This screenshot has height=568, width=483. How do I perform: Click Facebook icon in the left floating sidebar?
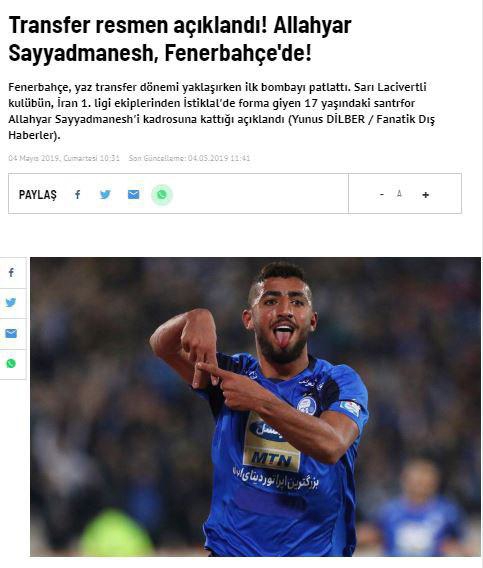11,272
